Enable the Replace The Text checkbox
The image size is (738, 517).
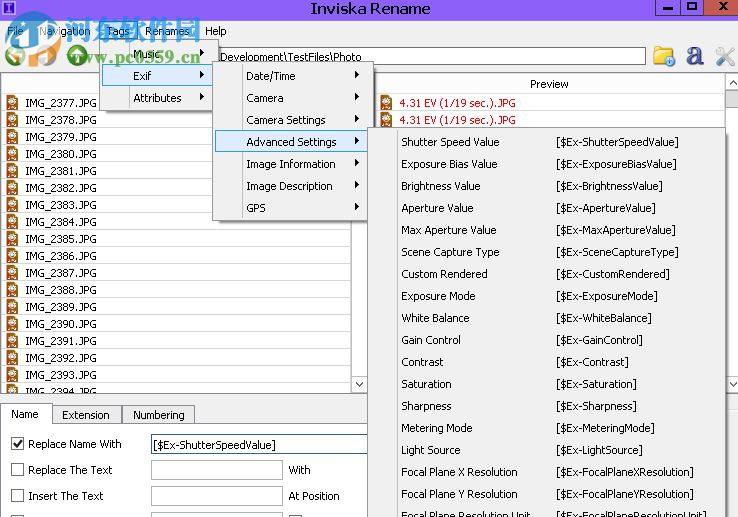pyautogui.click(x=18, y=470)
